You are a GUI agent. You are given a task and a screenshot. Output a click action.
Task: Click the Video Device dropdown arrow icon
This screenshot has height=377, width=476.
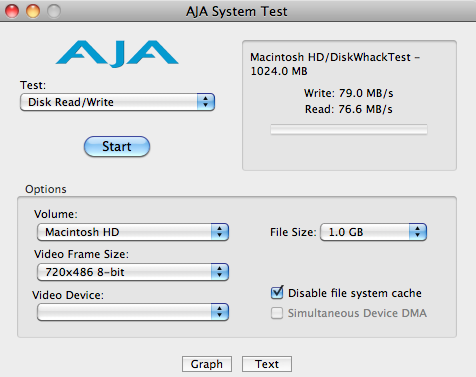219,312
